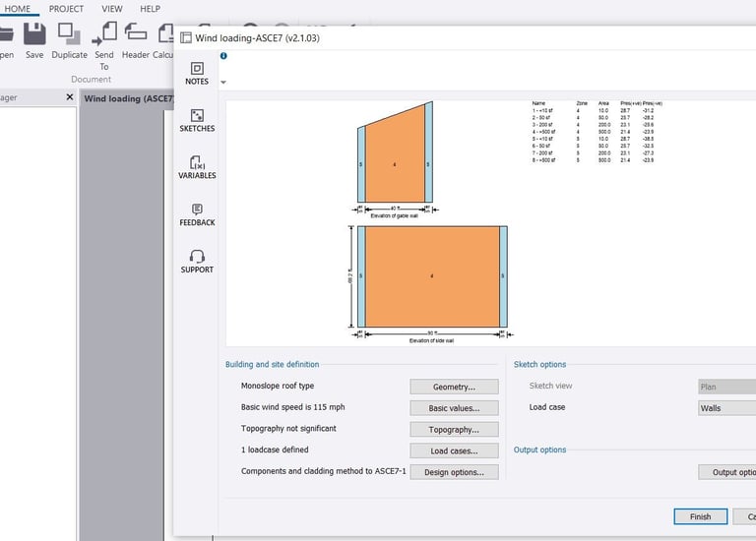Switch to the VIEW ribbon tab
Screen dimensions: 756x541
[x=112, y=9]
